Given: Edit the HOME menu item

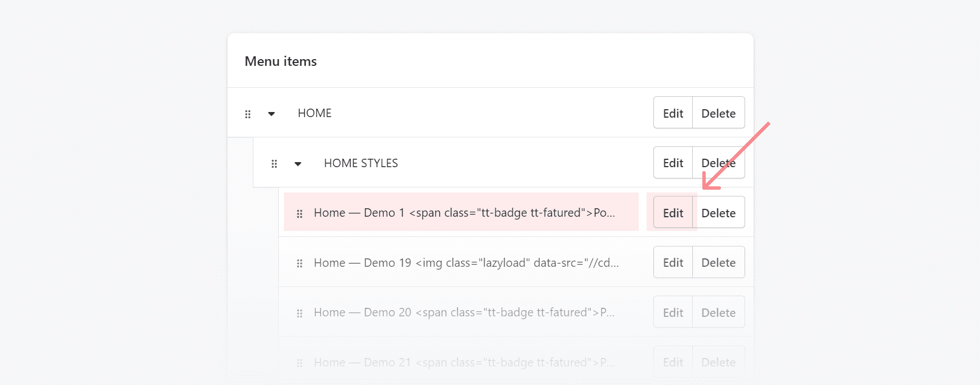Looking at the screenshot, I should tap(673, 113).
